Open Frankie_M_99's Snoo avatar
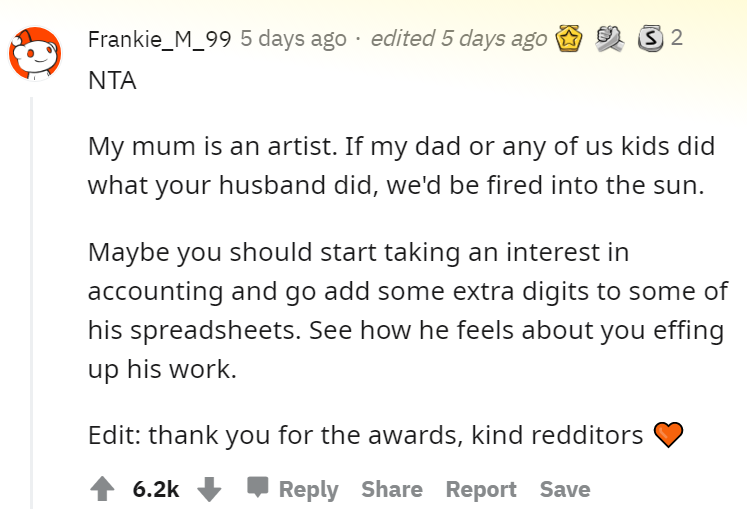This screenshot has width=747, height=509. click(35, 53)
